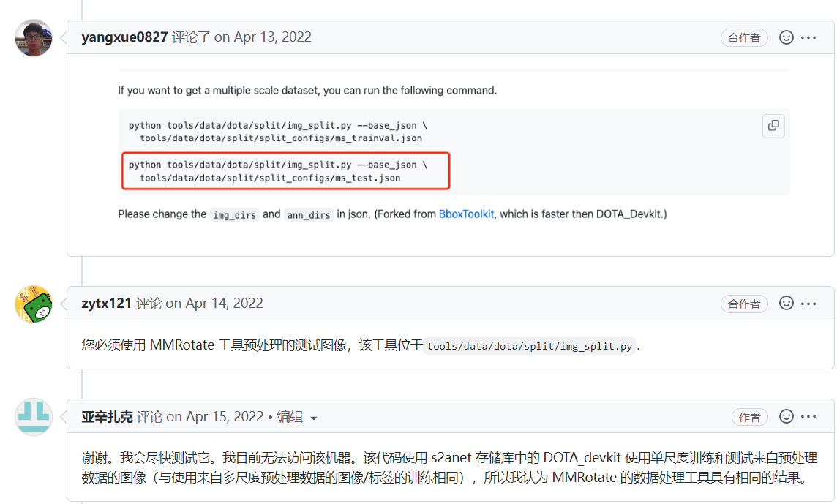
Task: Click the Apr 14, 2022 timestamp
Action: click(x=223, y=303)
